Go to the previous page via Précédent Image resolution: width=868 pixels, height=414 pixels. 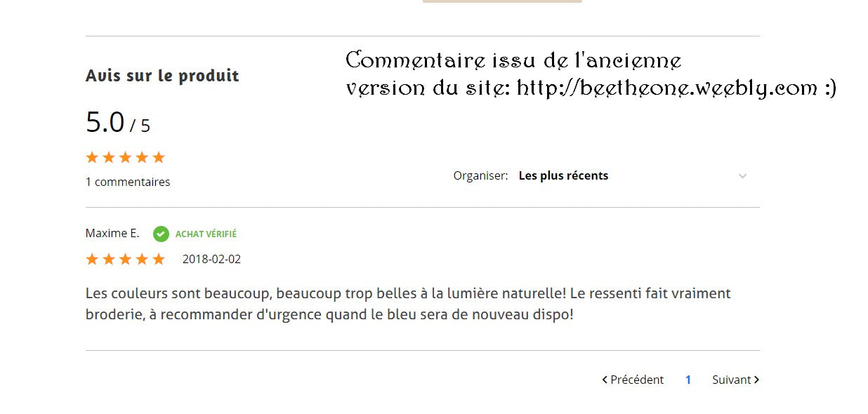(x=636, y=380)
